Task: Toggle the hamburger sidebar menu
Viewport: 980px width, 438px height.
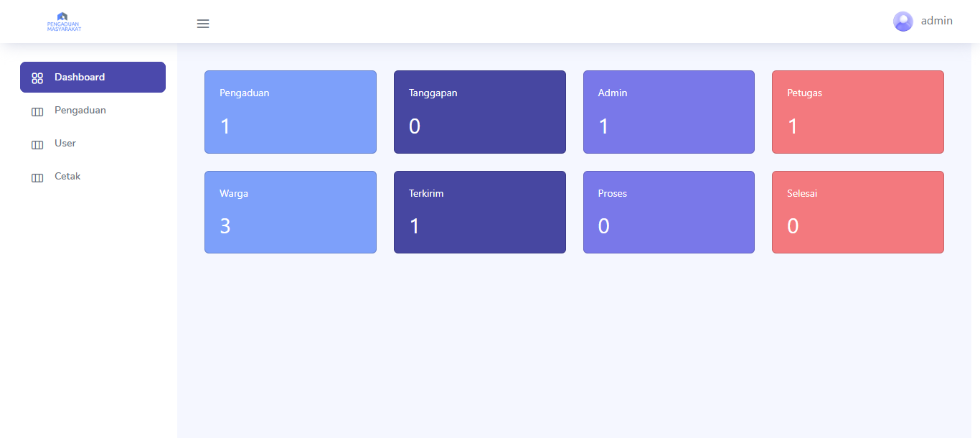Action: coord(203,24)
